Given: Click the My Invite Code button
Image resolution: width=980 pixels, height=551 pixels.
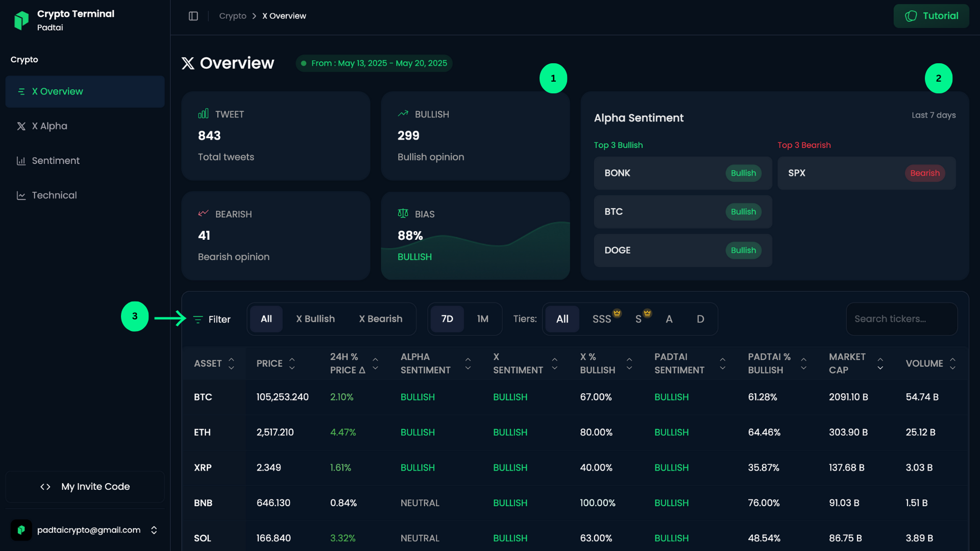Looking at the screenshot, I should (85, 487).
